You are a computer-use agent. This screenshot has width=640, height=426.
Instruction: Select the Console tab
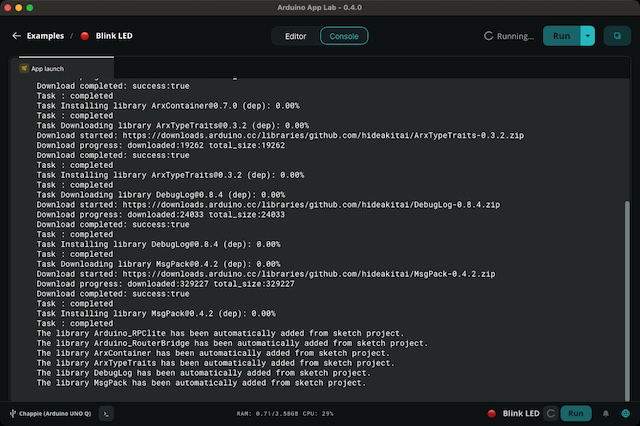click(344, 36)
